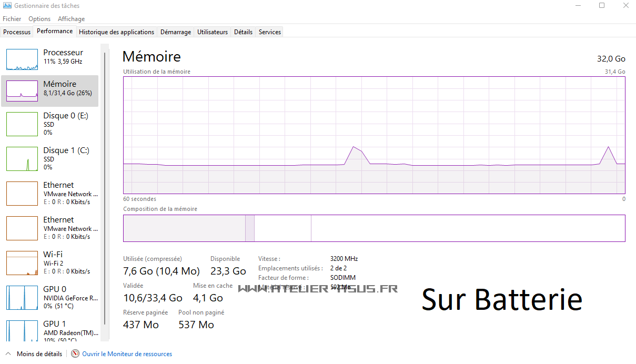The height and width of the screenshot is (364, 636).
Task: Open the Ouvrir le Moniteur de ressources link
Action: tap(127, 354)
